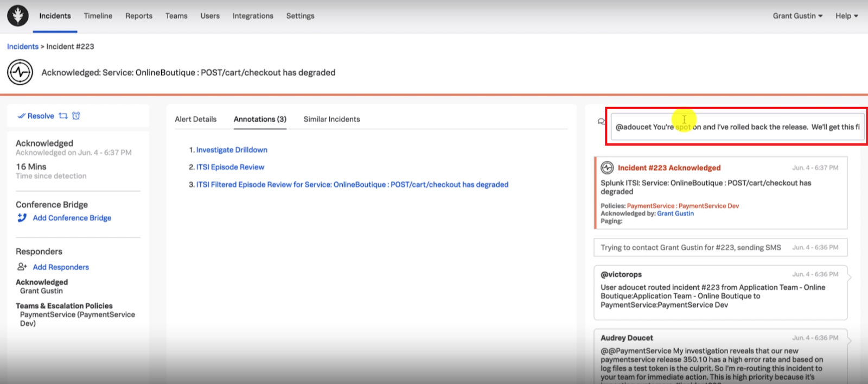Screen dimensions: 868x384
Task: Click the Incidents breadcrumb link
Action: [23, 46]
